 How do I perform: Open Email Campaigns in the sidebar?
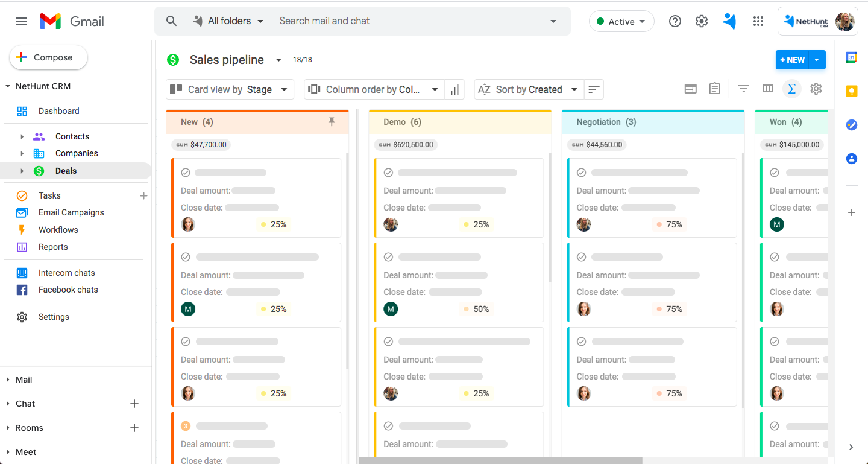(71, 212)
